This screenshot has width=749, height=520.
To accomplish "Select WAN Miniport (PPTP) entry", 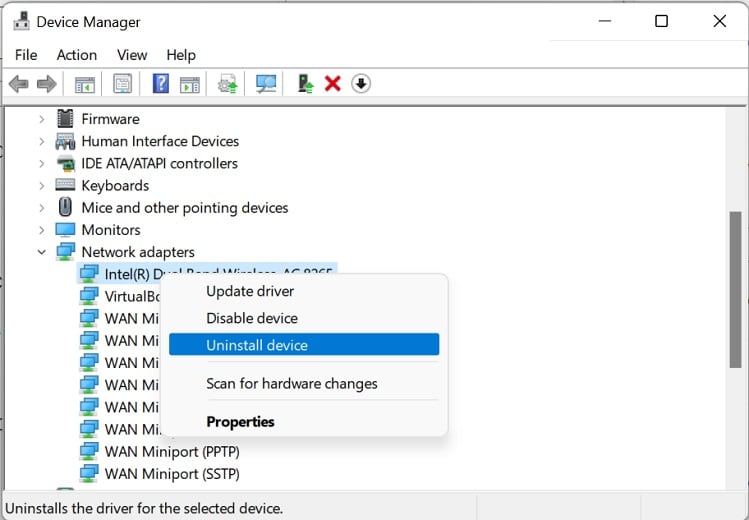I will pyautogui.click(x=172, y=452).
